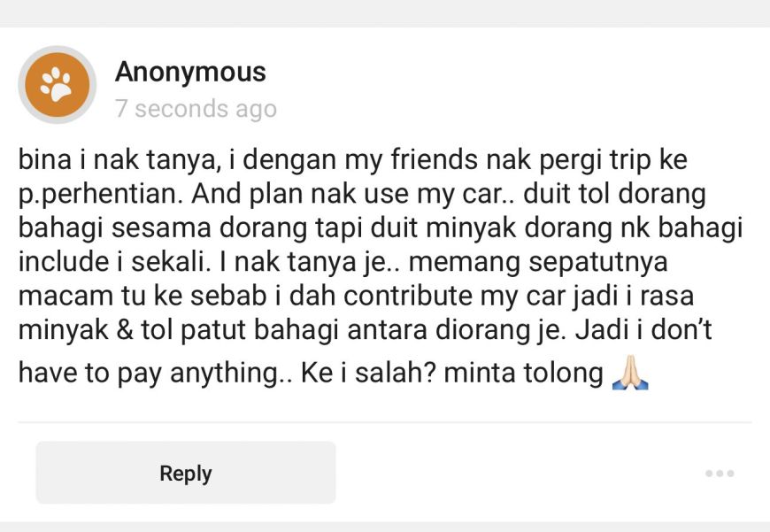The width and height of the screenshot is (770, 532).
Task: Click the Reply button
Action: click(x=186, y=473)
